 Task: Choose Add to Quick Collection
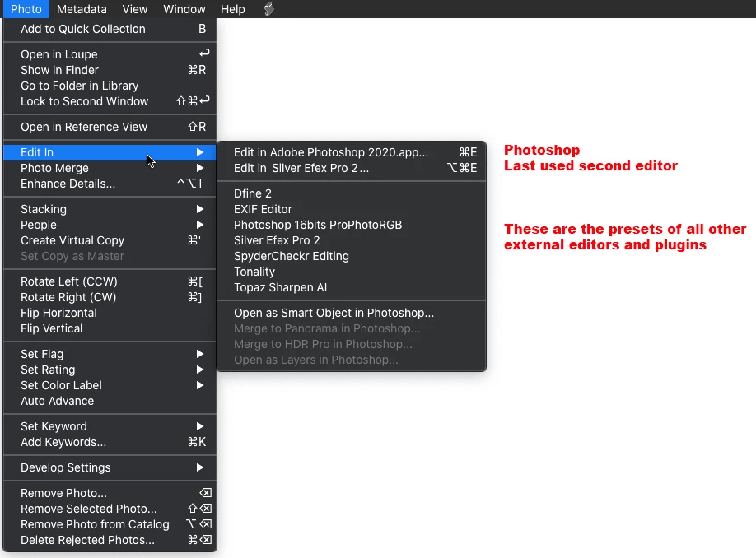tap(110, 29)
